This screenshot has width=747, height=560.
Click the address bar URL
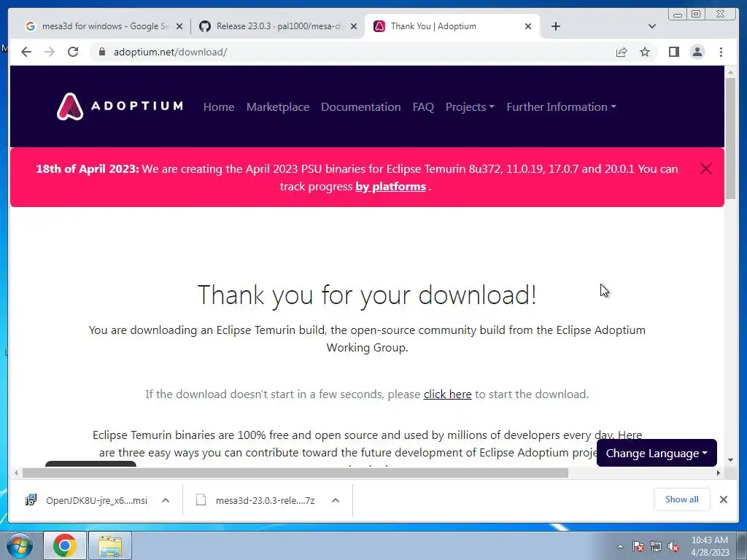pyautogui.click(x=170, y=52)
